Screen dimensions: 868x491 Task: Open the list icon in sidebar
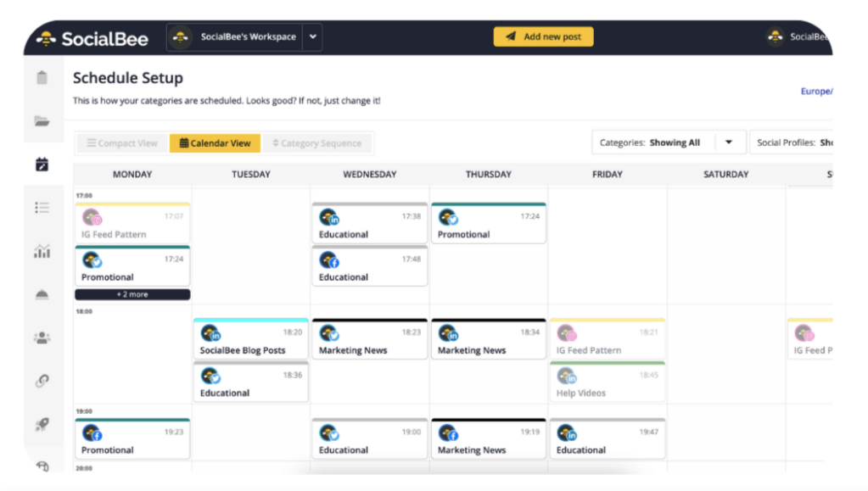42,208
